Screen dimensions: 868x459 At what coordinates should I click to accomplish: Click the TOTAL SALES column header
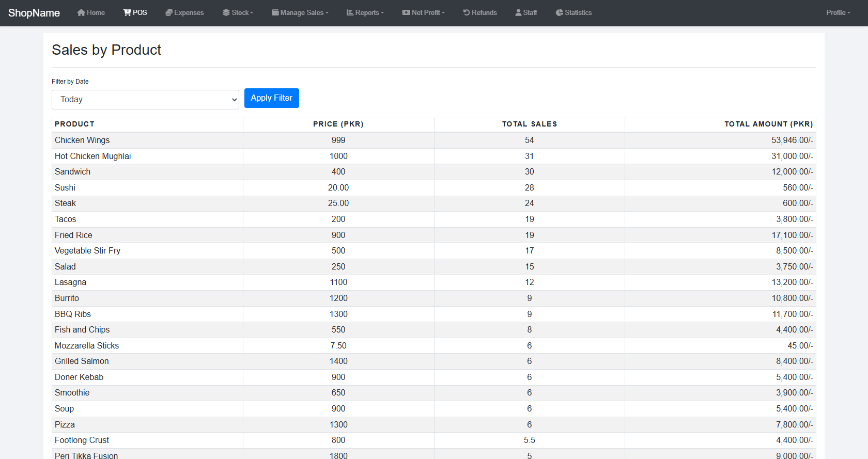(x=530, y=124)
